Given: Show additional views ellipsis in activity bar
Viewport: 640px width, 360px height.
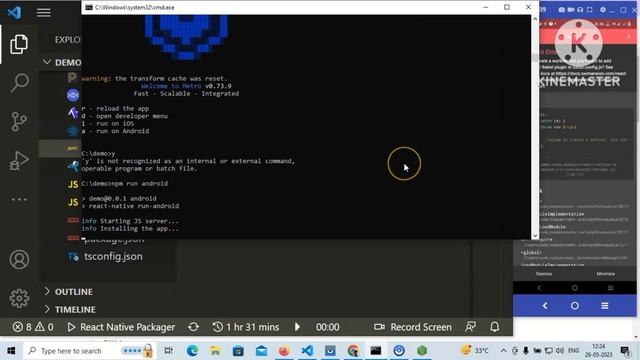Looking at the screenshot, I should tap(19, 199).
